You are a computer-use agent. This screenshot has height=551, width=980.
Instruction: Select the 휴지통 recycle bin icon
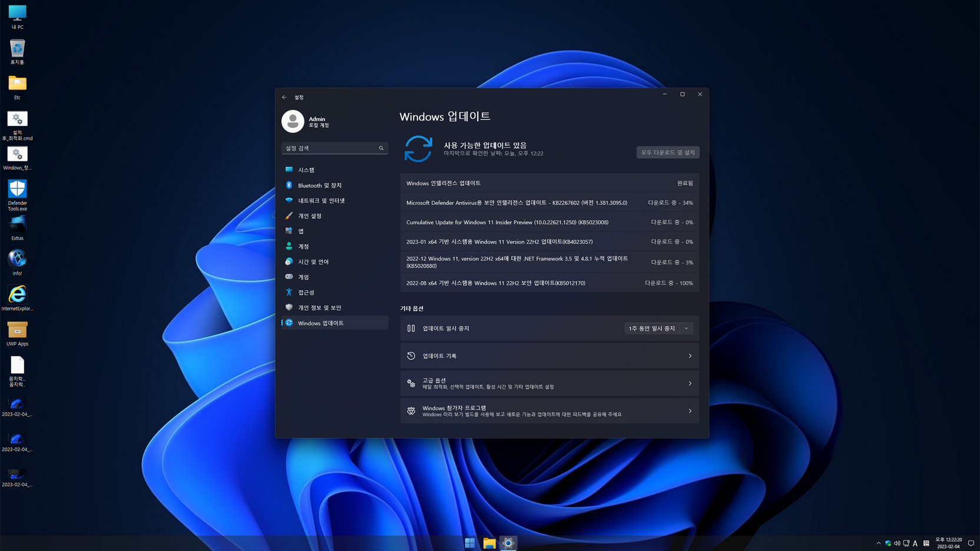[x=17, y=52]
